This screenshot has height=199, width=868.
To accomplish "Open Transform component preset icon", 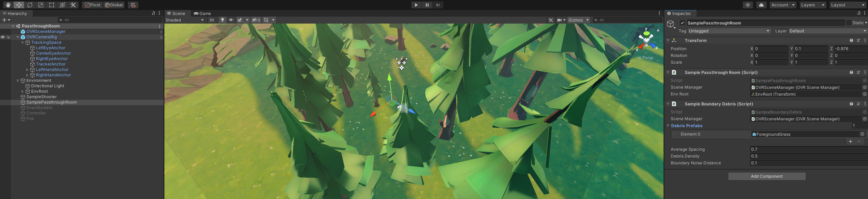I will pos(858,41).
